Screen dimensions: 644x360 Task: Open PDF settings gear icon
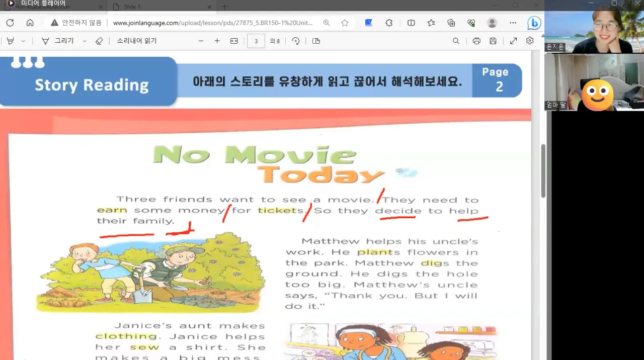pyautogui.click(x=530, y=41)
